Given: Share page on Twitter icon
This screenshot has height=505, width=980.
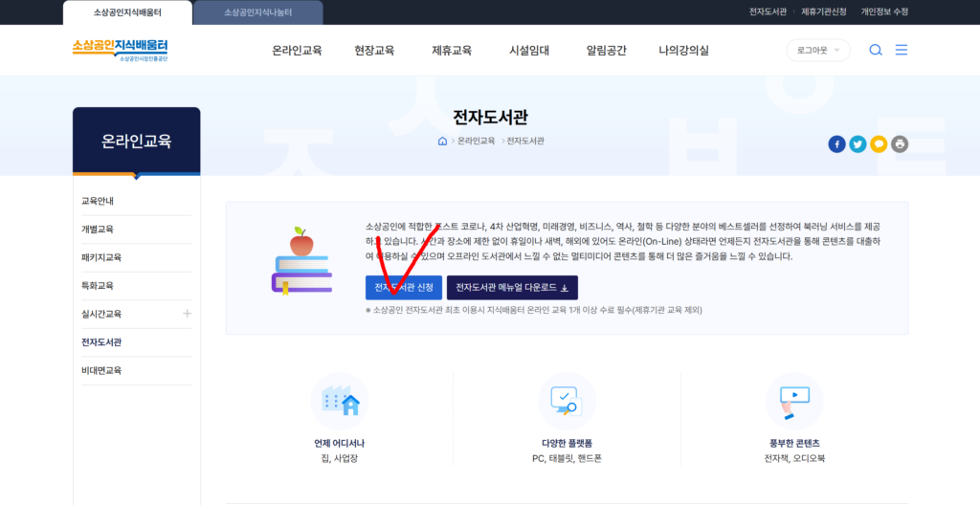Looking at the screenshot, I should [857, 144].
